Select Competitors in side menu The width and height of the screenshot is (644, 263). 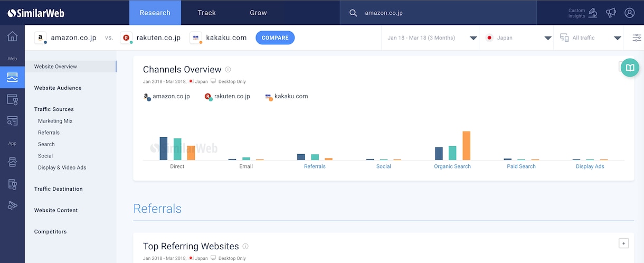51,232
